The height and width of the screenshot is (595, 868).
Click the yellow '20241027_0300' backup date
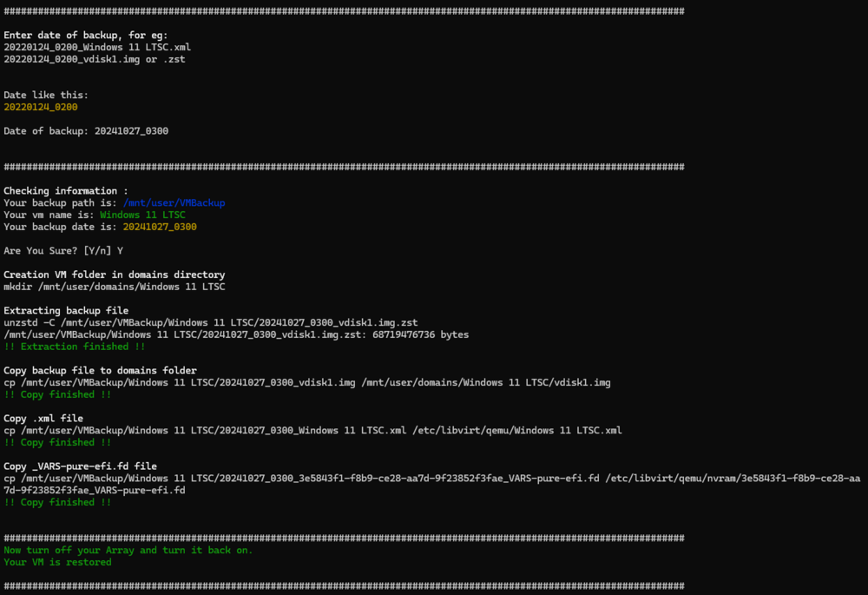pos(160,227)
